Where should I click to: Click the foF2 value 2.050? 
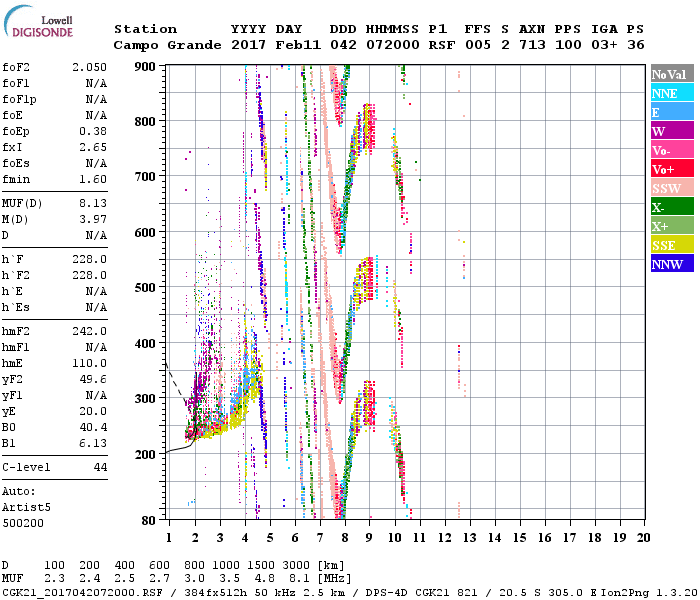point(89,67)
